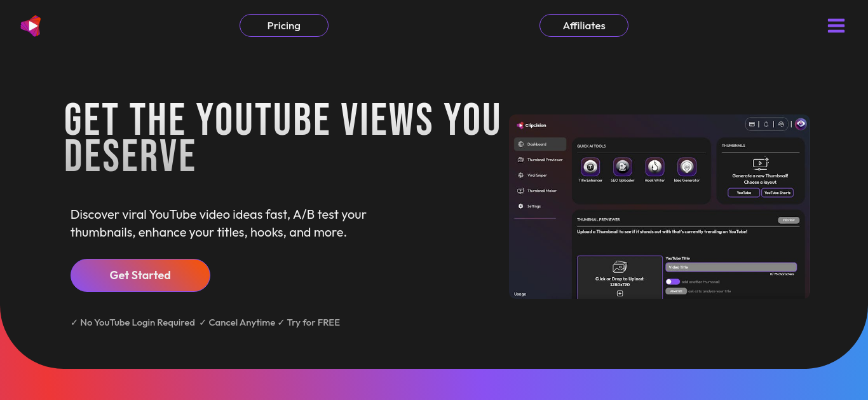The height and width of the screenshot is (400, 868).
Task: Open the Hook Writer tool icon
Action: pos(654,167)
